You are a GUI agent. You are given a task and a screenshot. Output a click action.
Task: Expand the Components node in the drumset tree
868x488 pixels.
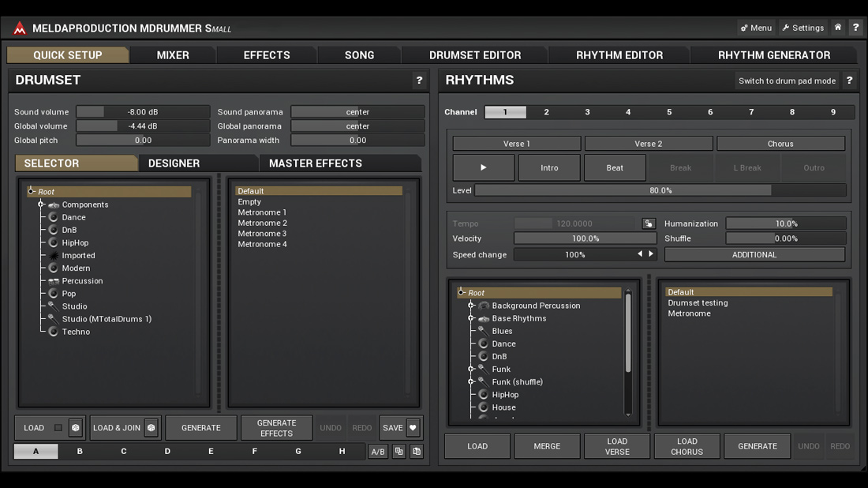[41, 205]
